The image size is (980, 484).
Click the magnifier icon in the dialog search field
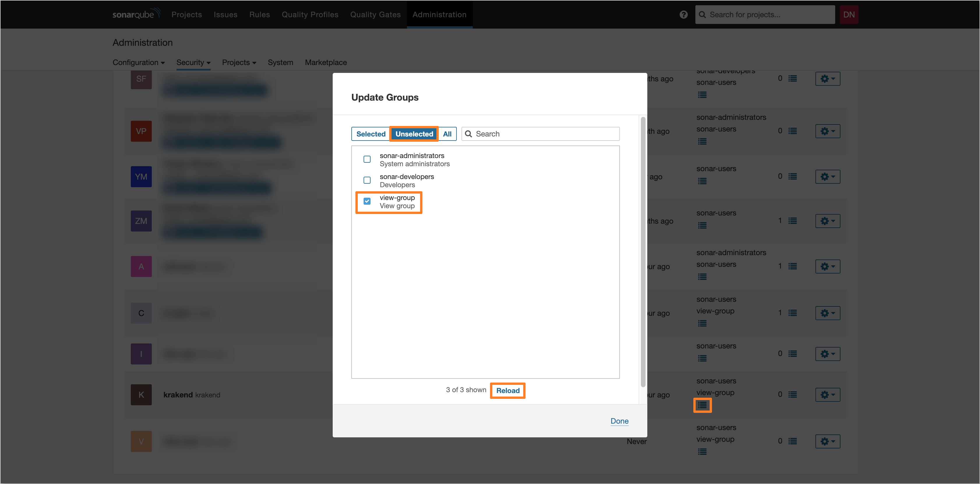point(469,134)
